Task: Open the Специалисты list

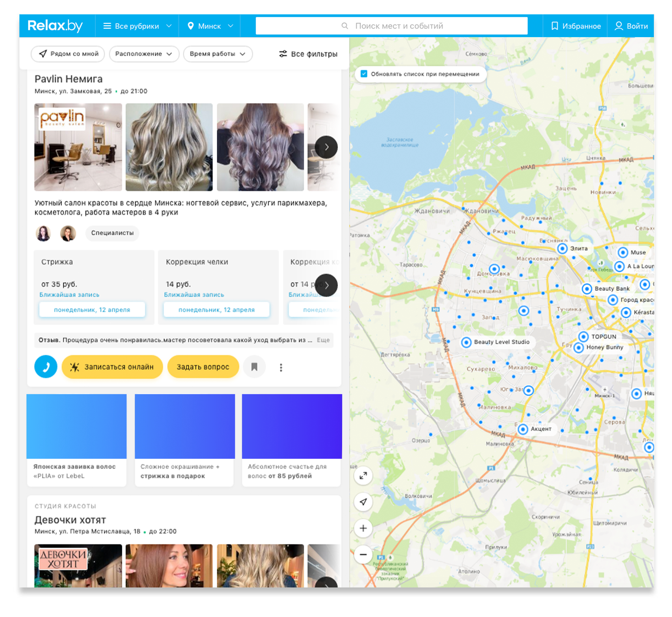Action: pyautogui.click(x=112, y=233)
